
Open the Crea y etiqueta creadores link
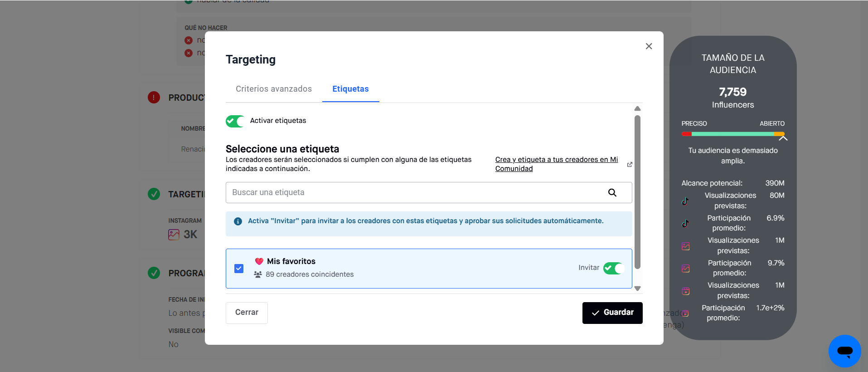(556, 164)
